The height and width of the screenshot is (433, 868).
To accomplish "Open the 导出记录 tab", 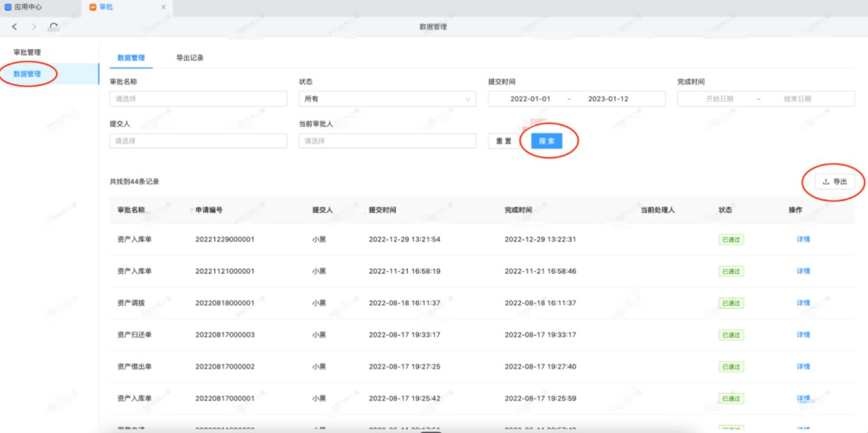I will (x=189, y=58).
